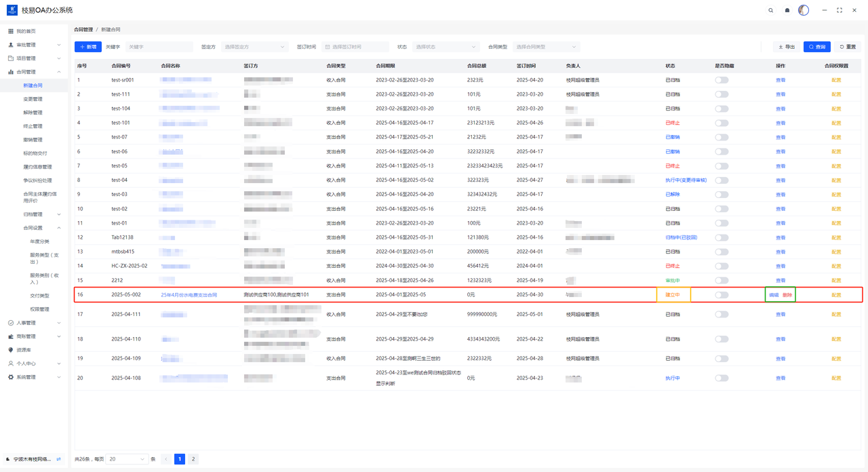Click the search magnifier icon in header
This screenshot has height=472, width=868.
coord(770,10)
